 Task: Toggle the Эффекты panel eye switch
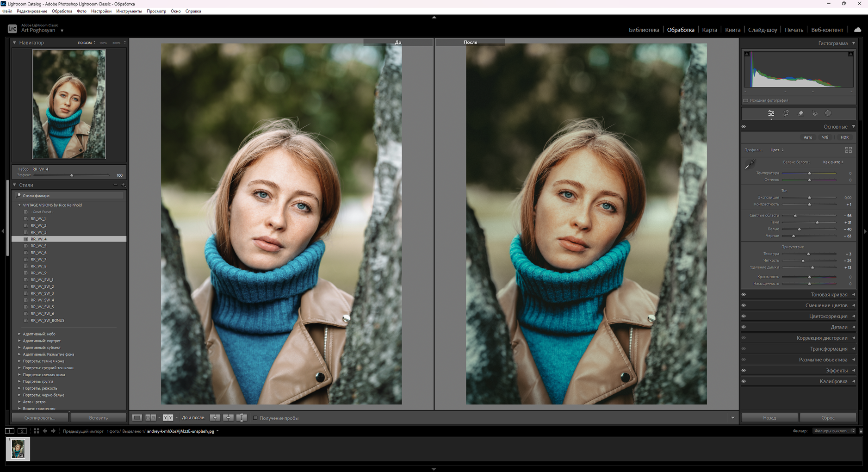744,370
